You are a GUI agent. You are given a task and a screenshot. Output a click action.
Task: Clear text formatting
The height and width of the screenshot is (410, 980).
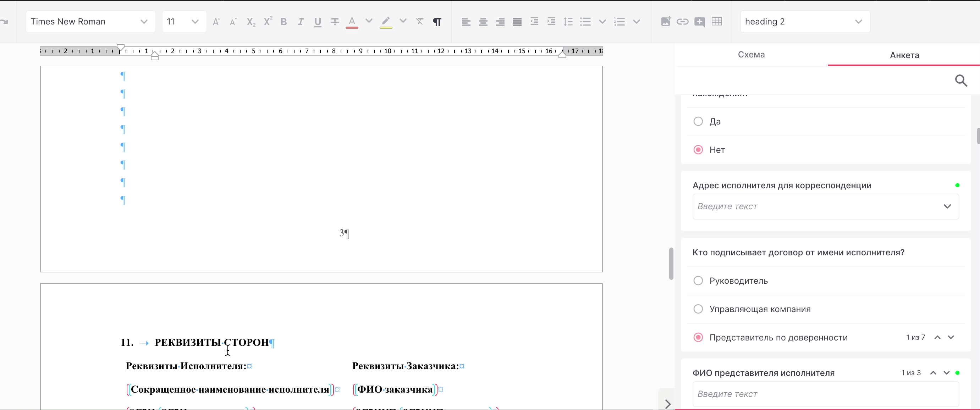coord(420,22)
